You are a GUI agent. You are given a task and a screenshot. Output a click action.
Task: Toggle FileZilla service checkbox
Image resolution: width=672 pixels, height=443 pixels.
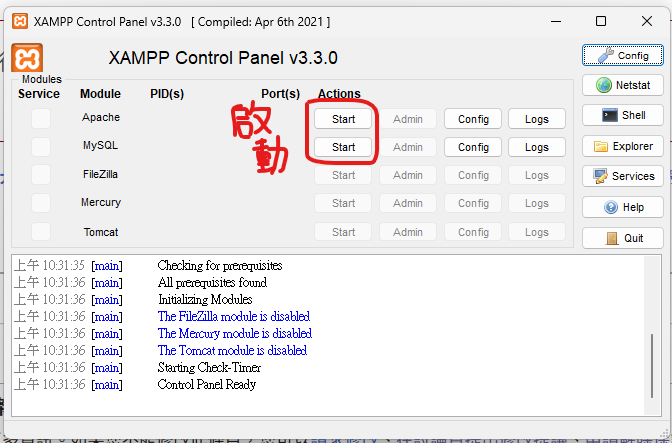[41, 175]
